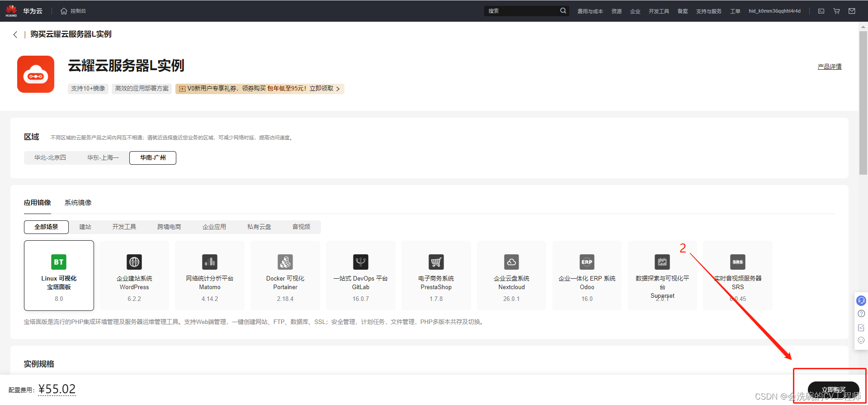Click the page vertical scrollbar
Viewport: 868px width, 405px height.
click(863, 103)
